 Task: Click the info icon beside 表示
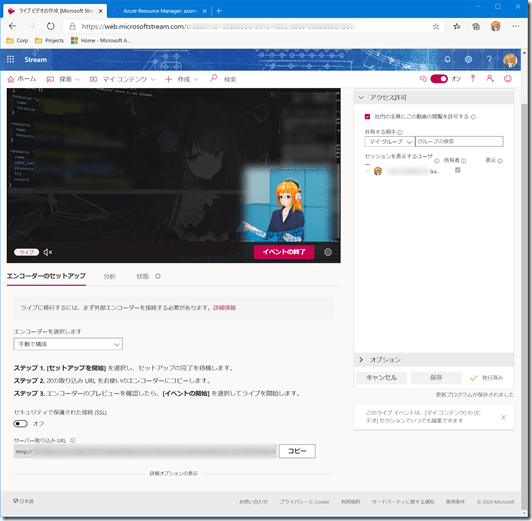pyautogui.click(x=500, y=160)
